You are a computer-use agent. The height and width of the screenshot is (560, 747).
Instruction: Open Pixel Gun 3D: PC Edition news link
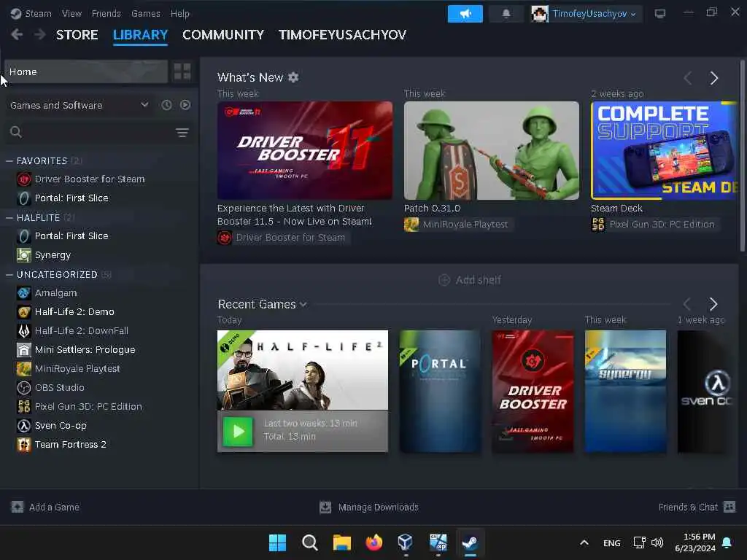tap(655, 225)
